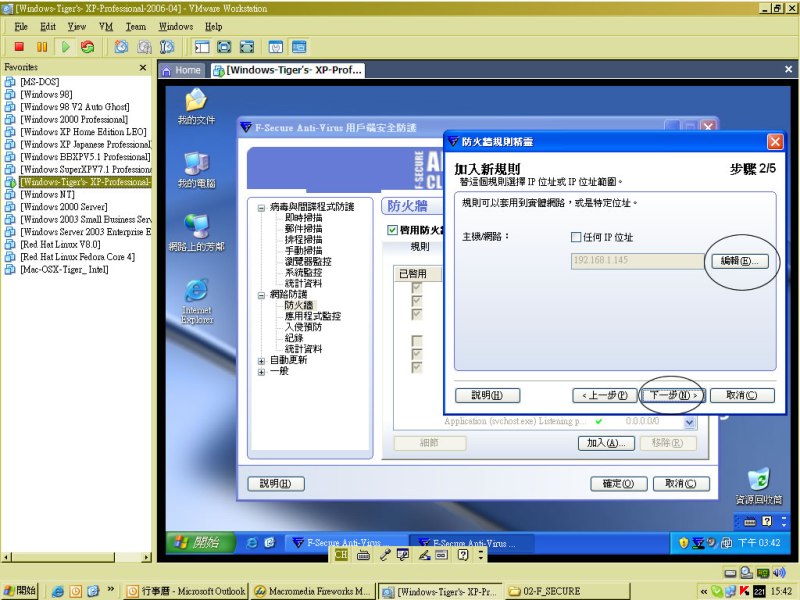Click the rules list scroll-down arrow
800x600 pixels.
coord(689,422)
